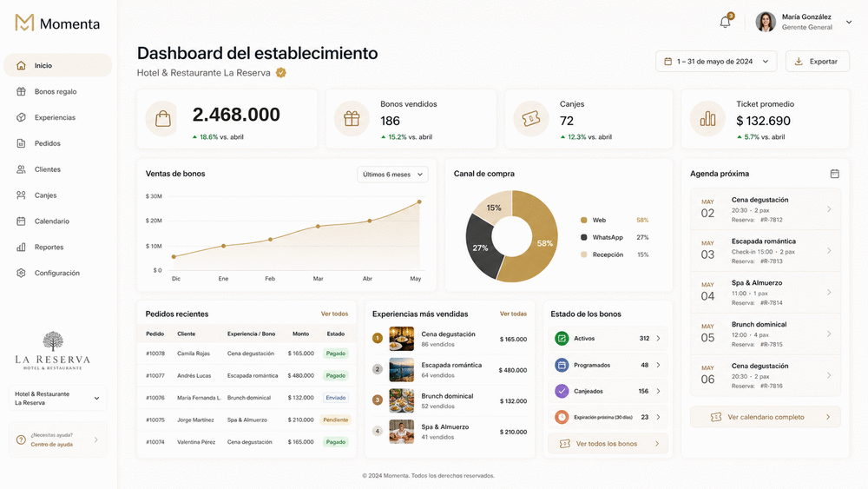Open the MAY 02 Cena degustación chevron
Image resolution: width=868 pixels, height=489 pixels.
click(829, 209)
